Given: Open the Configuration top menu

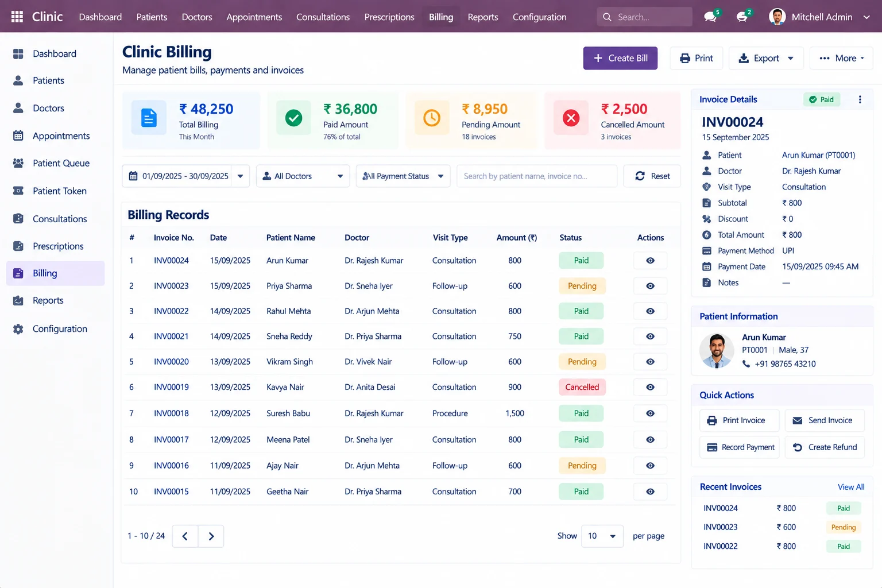Looking at the screenshot, I should click(539, 17).
